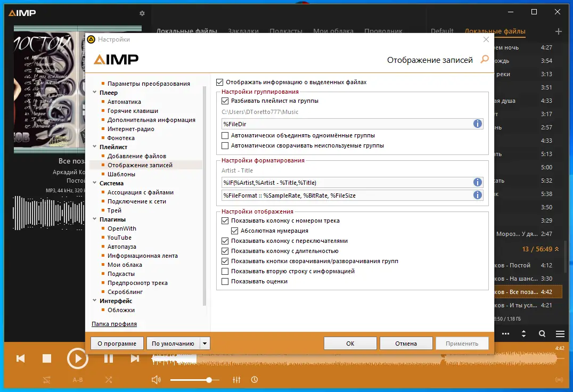Open playlist search magnifier in main window
Screen dimensions: 573x392
click(542, 333)
